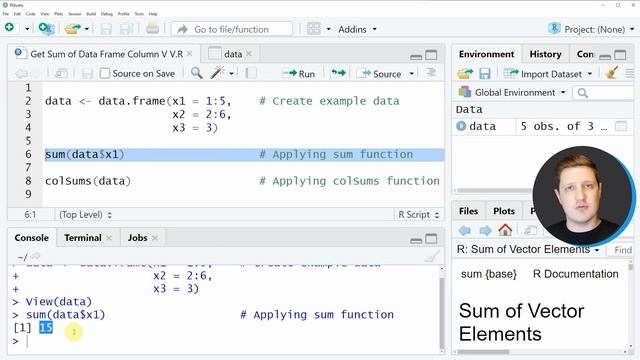Viewport: 640px width, 360px height.
Task: Focus the Go to file/function field
Action: tap(232, 29)
